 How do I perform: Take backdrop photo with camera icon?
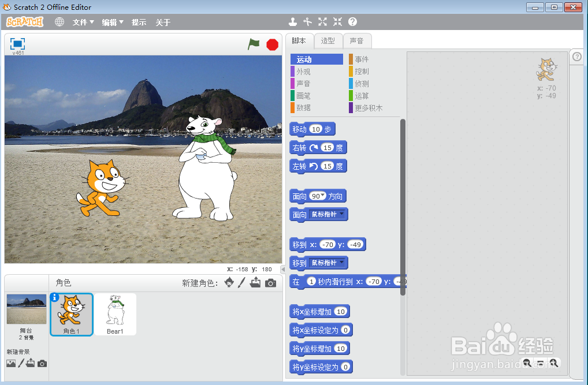(42, 363)
